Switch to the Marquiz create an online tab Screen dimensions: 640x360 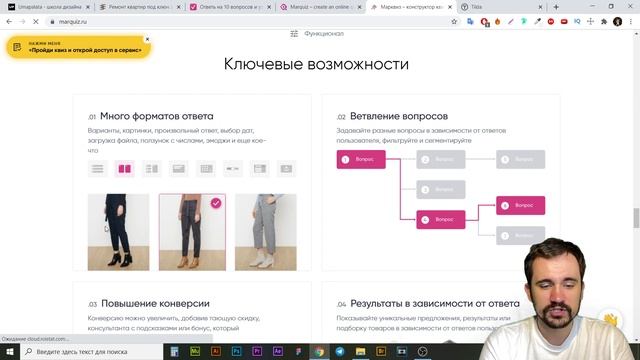pos(320,7)
